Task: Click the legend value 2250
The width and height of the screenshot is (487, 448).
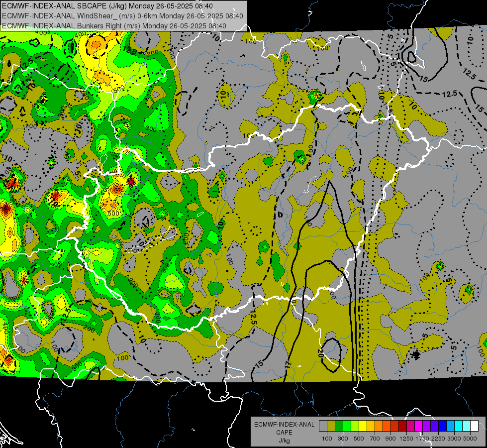Action: point(438,439)
